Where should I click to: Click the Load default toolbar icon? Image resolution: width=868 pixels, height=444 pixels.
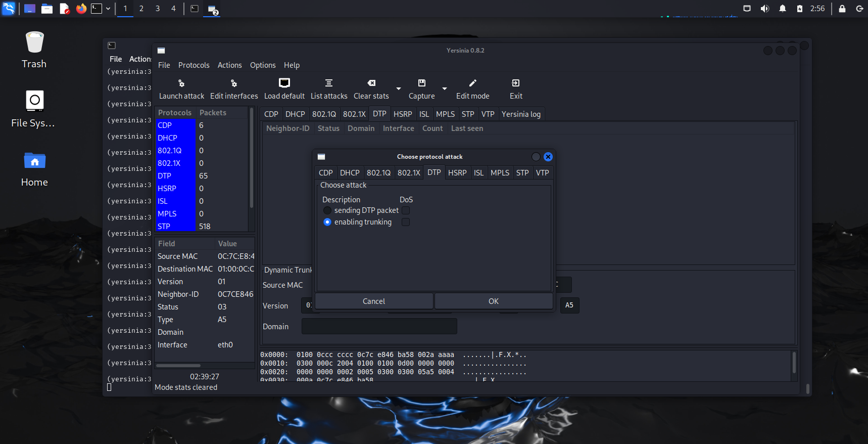click(x=284, y=83)
